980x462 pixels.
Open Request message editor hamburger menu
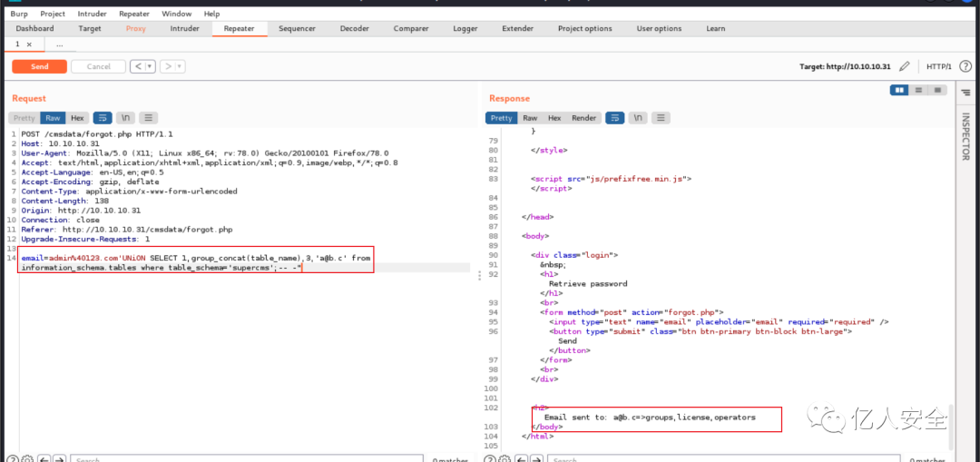click(x=148, y=117)
